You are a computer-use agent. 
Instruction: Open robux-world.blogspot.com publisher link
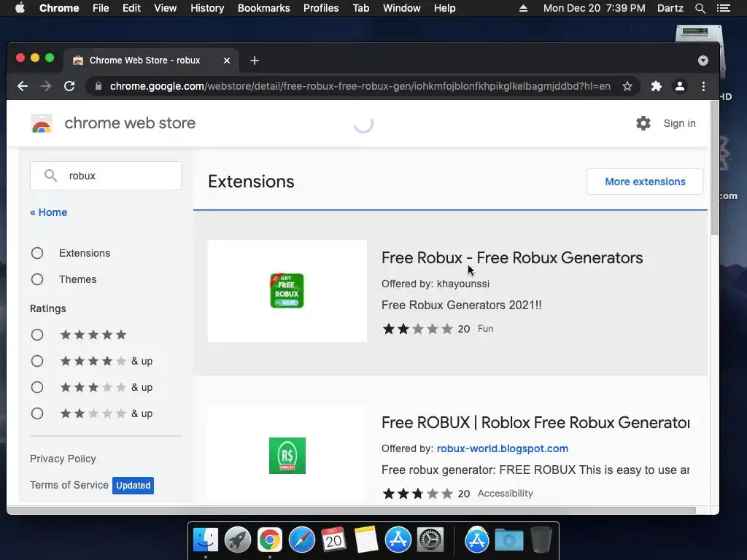[502, 448]
